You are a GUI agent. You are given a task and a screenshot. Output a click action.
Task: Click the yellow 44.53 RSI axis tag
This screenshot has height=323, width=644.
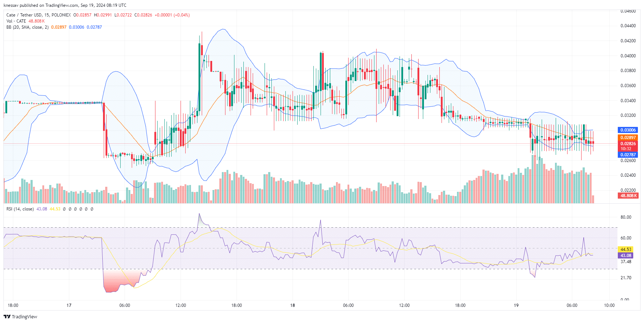626,249
